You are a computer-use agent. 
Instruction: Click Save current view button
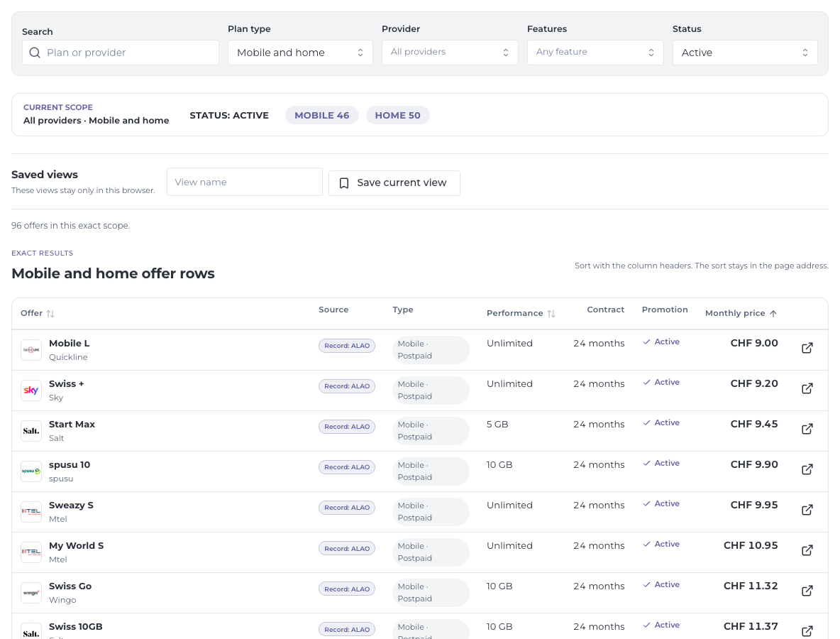394,182
